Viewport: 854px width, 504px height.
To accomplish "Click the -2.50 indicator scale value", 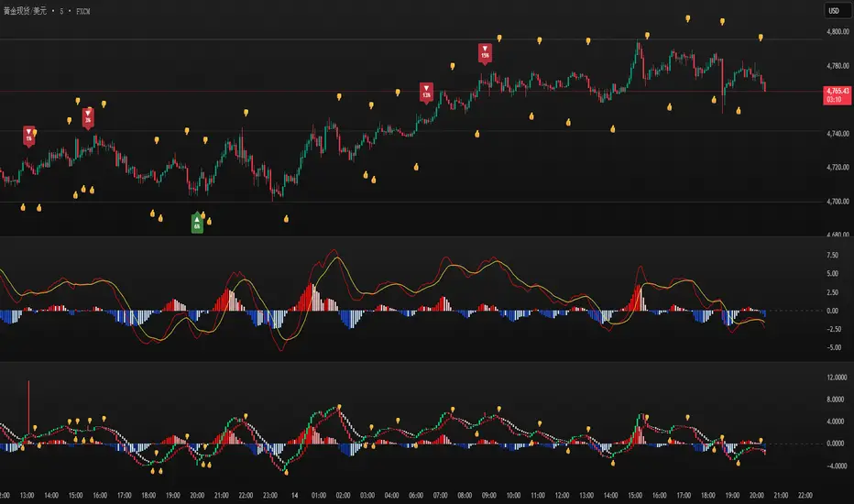I will tap(834, 329).
